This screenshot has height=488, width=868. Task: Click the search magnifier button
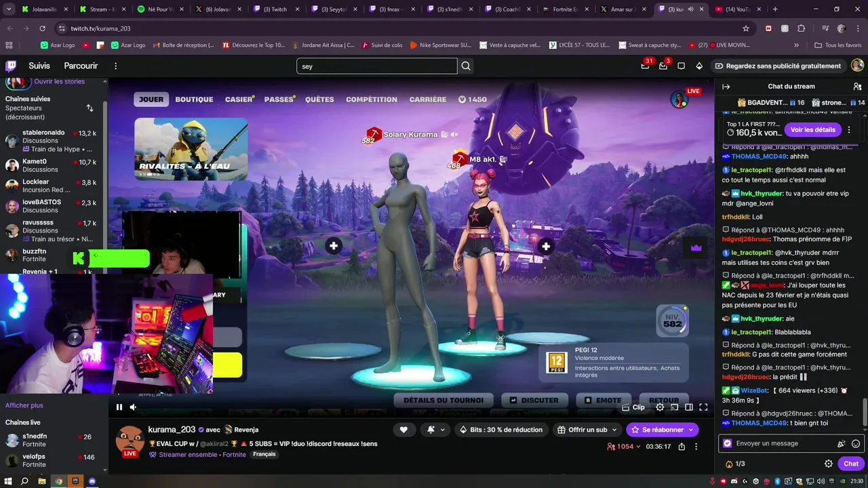[466, 66]
